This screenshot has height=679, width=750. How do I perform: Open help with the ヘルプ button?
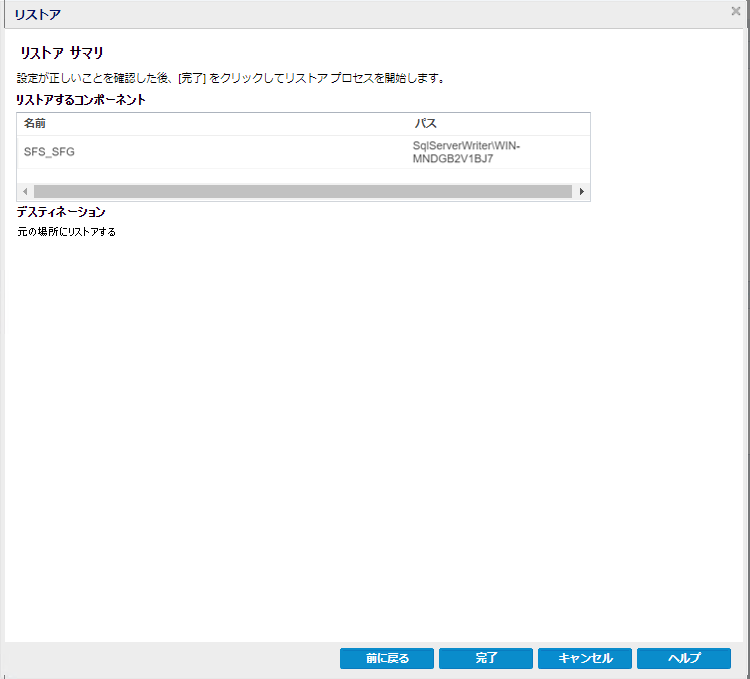click(x=684, y=658)
